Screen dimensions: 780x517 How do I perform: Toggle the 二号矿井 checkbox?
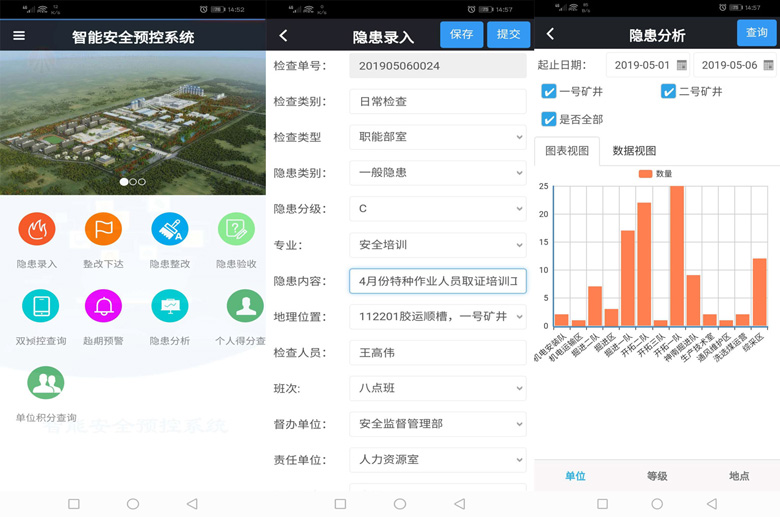pos(668,92)
